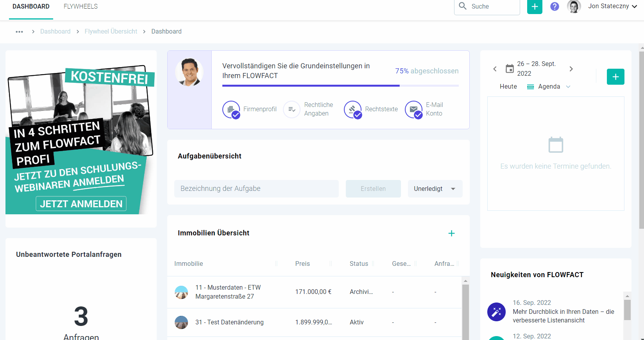Screen dimensions: 644x340
Task: Go to next week in calendar
Action: tap(571, 69)
